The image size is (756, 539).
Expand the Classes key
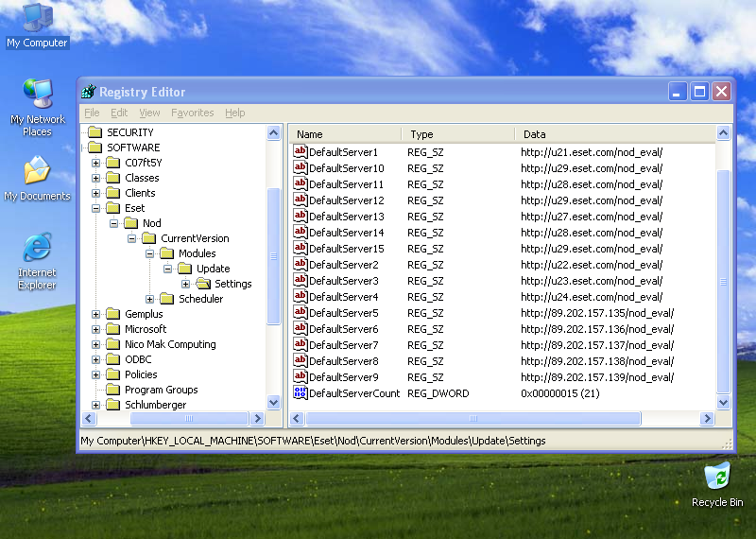(x=96, y=178)
